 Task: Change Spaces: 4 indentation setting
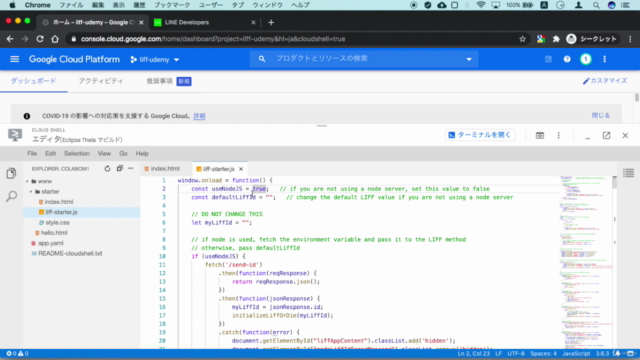click(543, 353)
